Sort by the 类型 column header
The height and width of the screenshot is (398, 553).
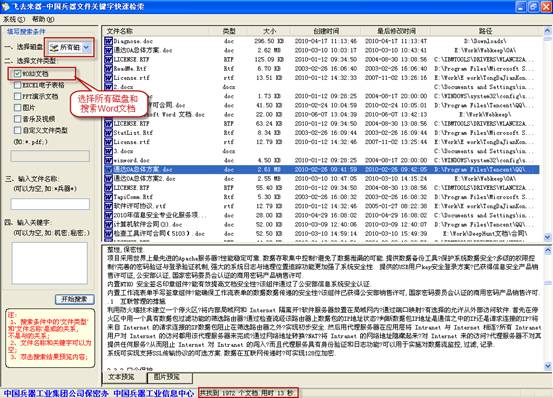(x=229, y=31)
